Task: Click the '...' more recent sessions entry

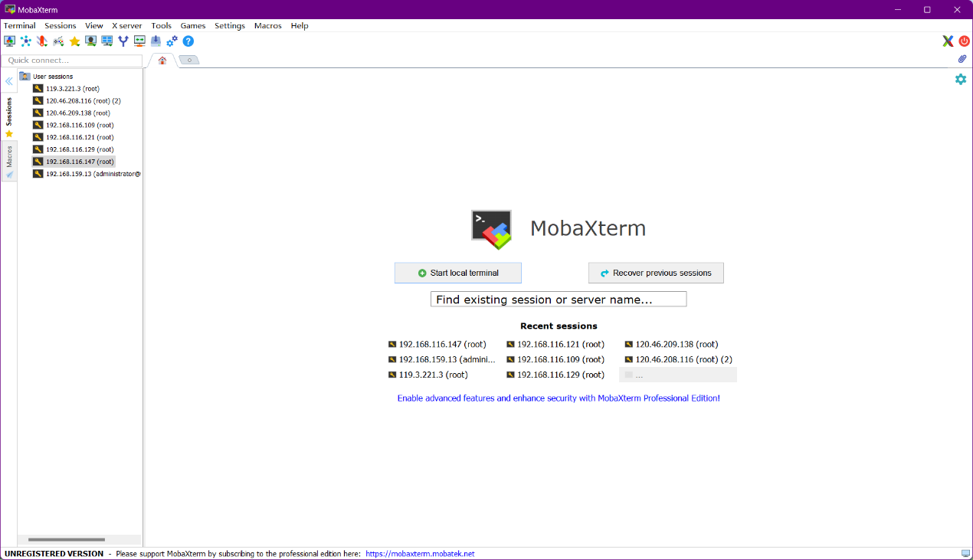Action: (678, 375)
